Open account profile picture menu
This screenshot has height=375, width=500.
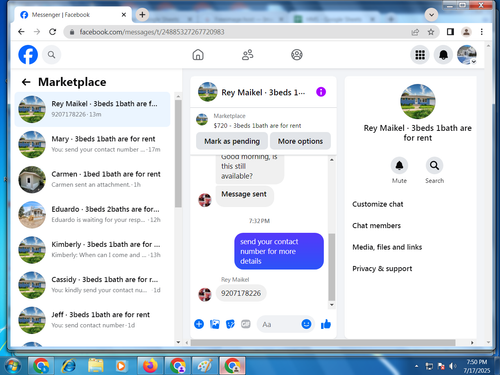click(467, 55)
